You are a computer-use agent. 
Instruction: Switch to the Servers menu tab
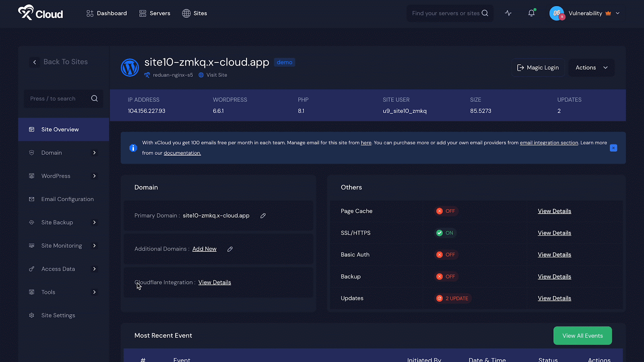pos(155,13)
